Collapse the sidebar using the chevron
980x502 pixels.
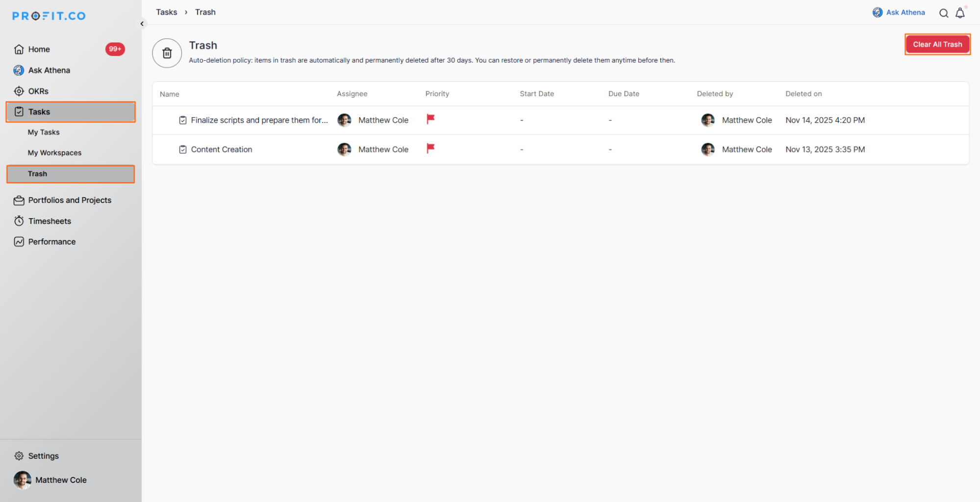(142, 24)
